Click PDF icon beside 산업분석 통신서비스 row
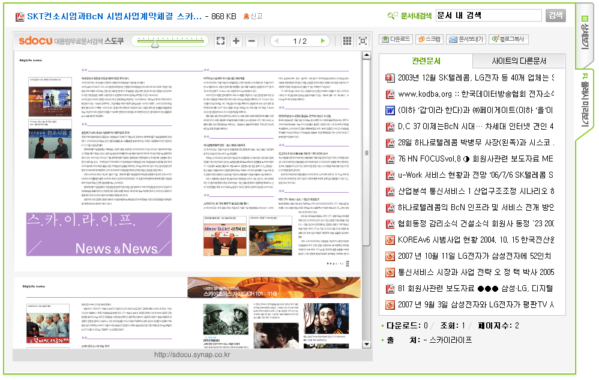 click(390, 191)
